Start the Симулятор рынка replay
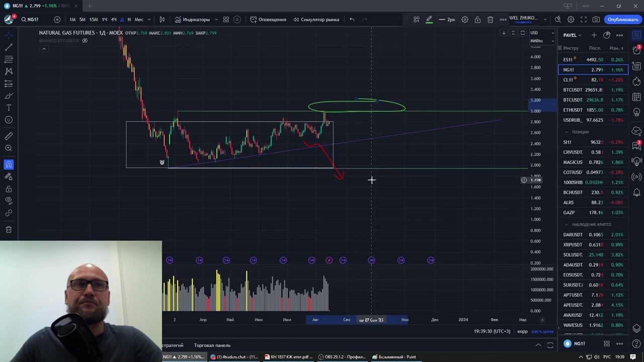 click(315, 20)
